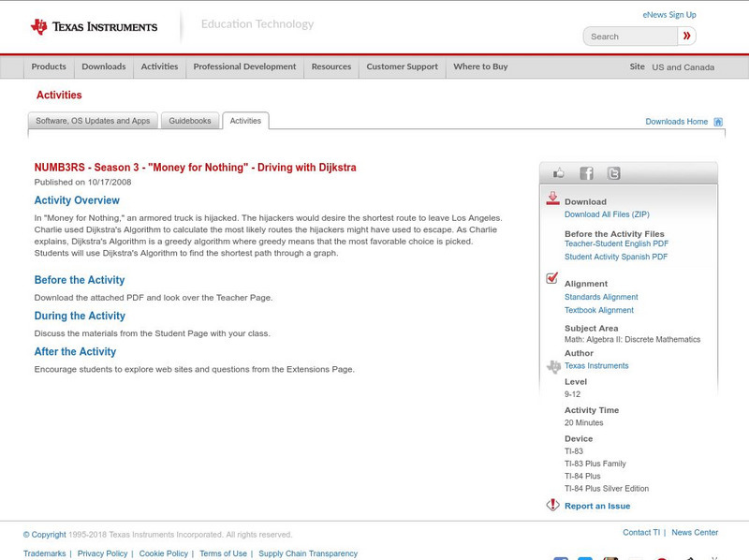
Task: Open the Terms of Use link
Action: pos(223,553)
